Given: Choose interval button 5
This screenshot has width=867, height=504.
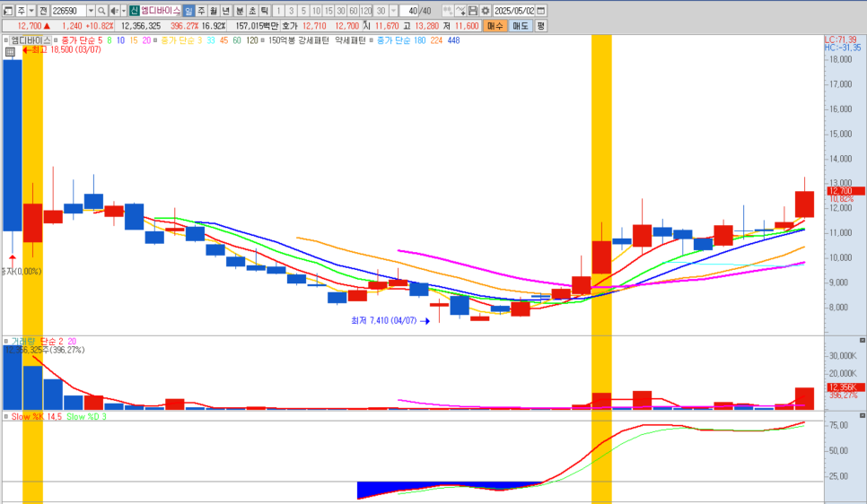Looking at the screenshot, I should tap(303, 11).
